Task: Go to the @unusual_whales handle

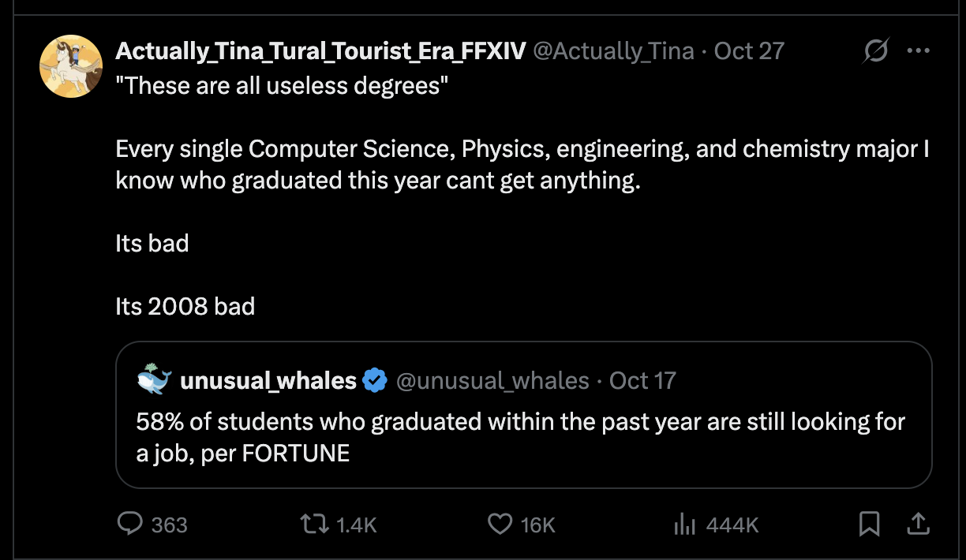Action: (x=492, y=381)
